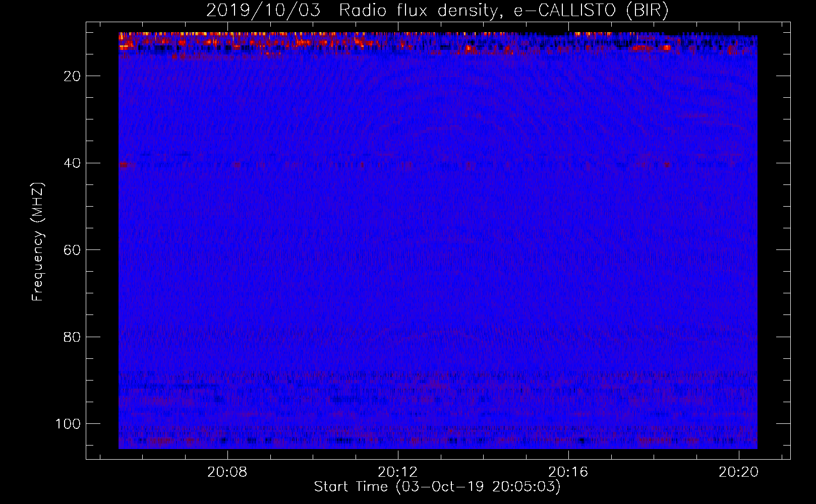Select the 20:20 time tick label

point(739,472)
